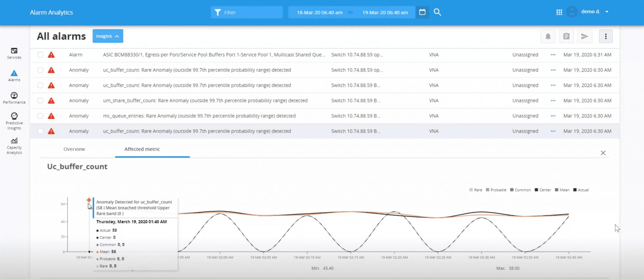The width and height of the screenshot is (644, 279).
Task: Toggle Probable series in chart legend
Action: click(496, 190)
